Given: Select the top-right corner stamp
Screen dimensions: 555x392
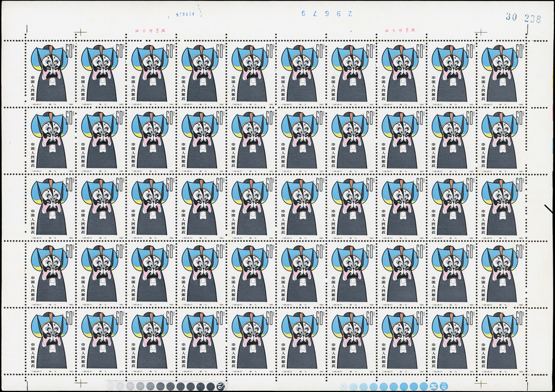Looking at the screenshot, I should 500,73.
